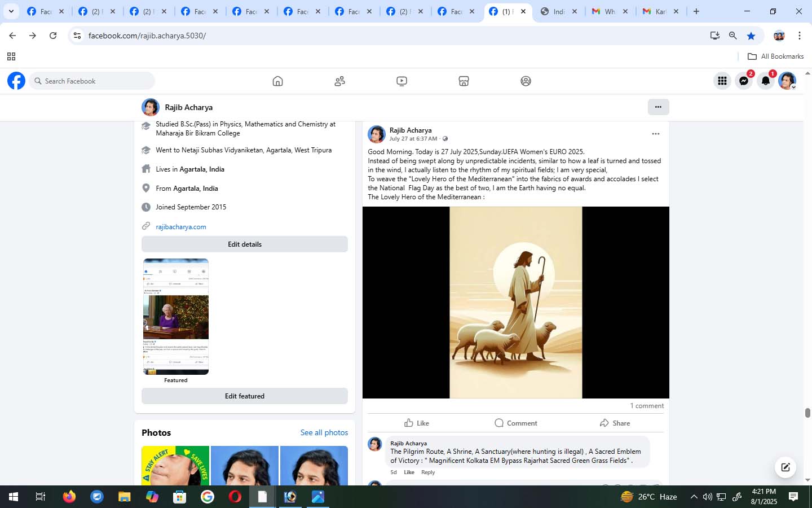Click the new message compose icon
Image resolution: width=812 pixels, height=508 pixels.
(x=785, y=467)
